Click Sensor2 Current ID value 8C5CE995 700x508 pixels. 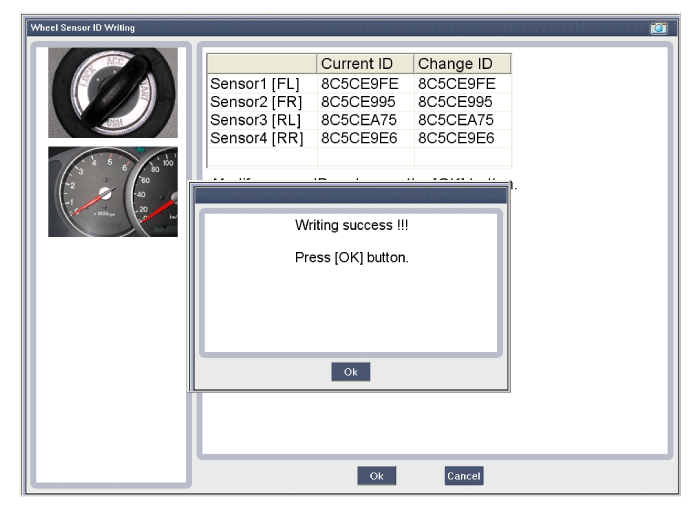[359, 102]
